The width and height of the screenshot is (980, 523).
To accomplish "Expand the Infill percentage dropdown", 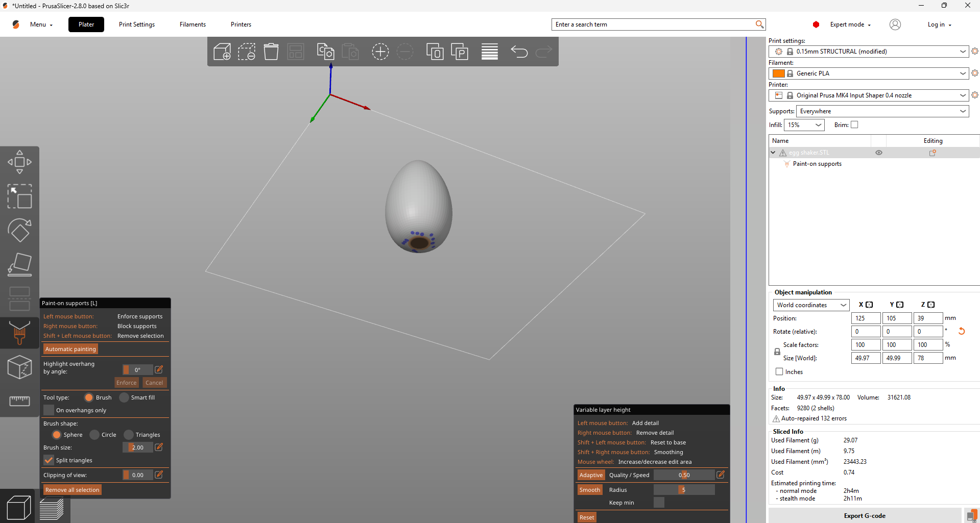I will pos(804,125).
